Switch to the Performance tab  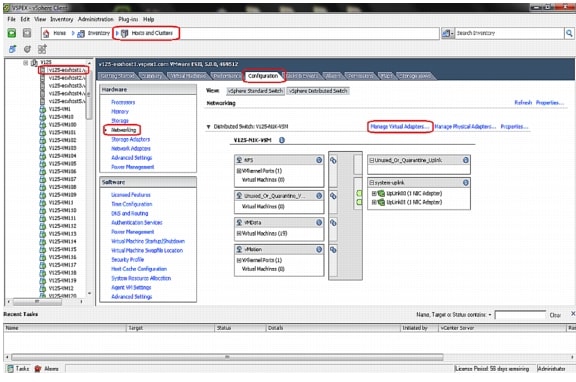[227, 76]
